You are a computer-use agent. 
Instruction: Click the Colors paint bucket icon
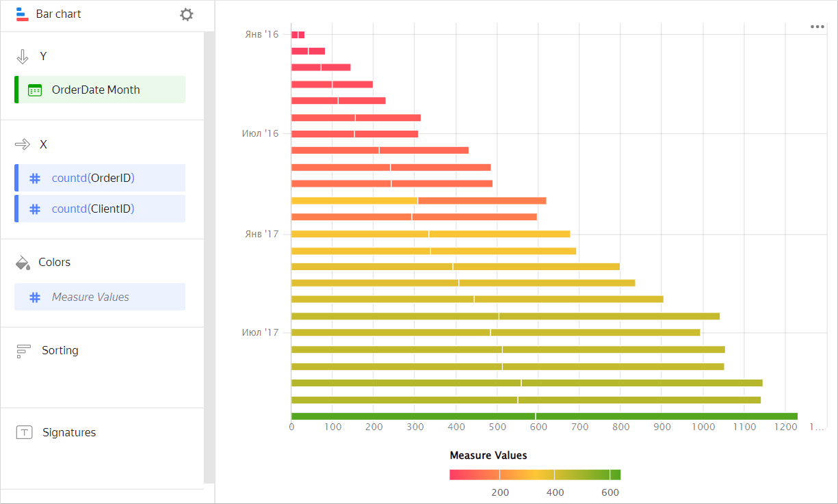pyautogui.click(x=23, y=263)
